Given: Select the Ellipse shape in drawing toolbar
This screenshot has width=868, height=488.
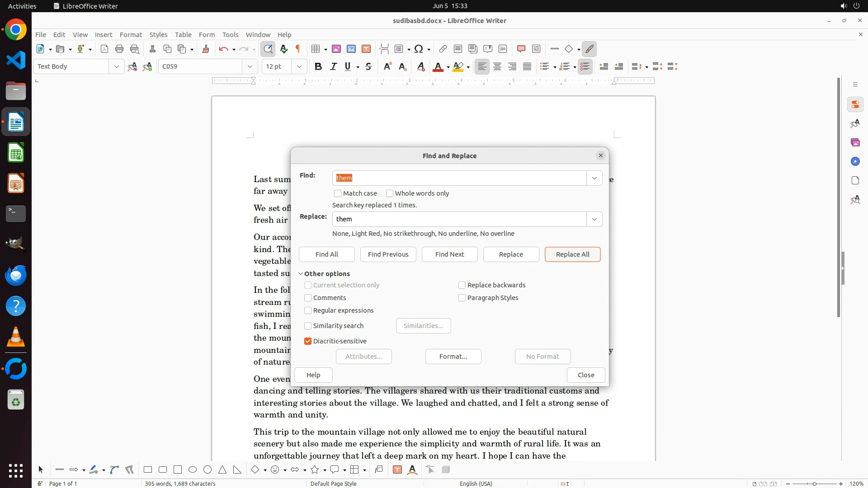Looking at the screenshot, I should tap(193, 469).
